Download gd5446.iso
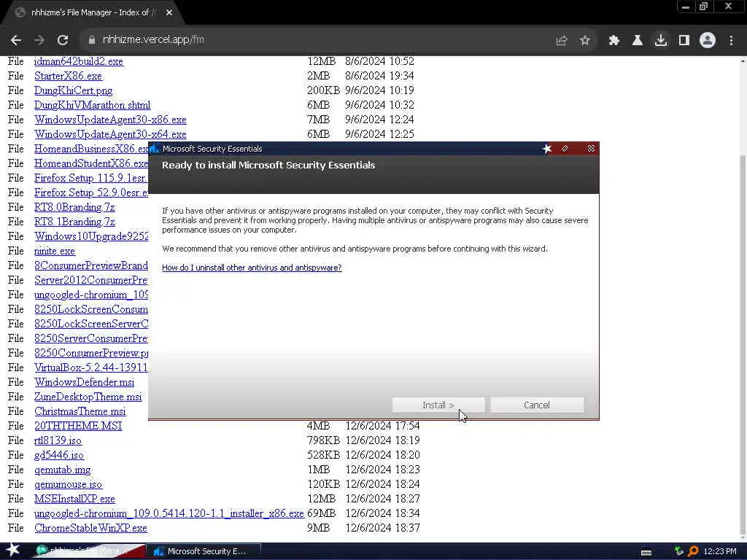The image size is (747, 560). pyautogui.click(x=58, y=455)
